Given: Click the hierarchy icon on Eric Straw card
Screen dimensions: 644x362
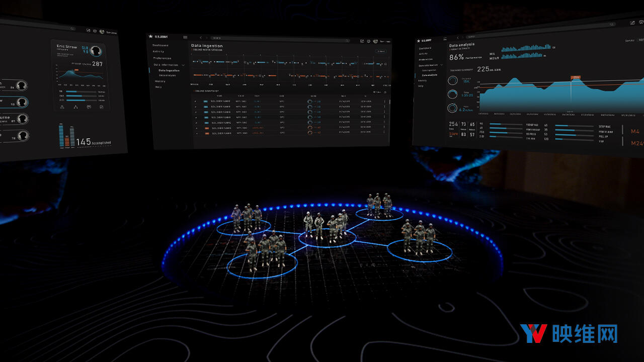Looking at the screenshot, I should click(x=75, y=107).
